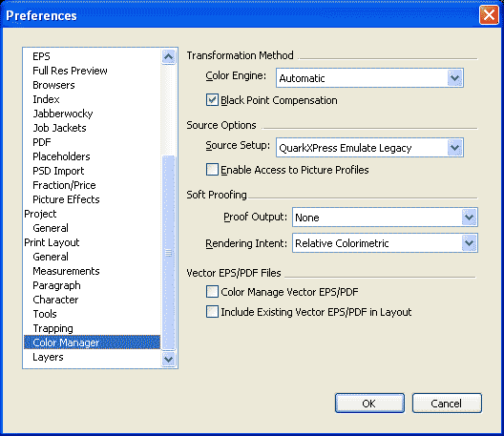
Task: Check Color Manage Vector EPS/PDF
Action: pyautogui.click(x=212, y=292)
